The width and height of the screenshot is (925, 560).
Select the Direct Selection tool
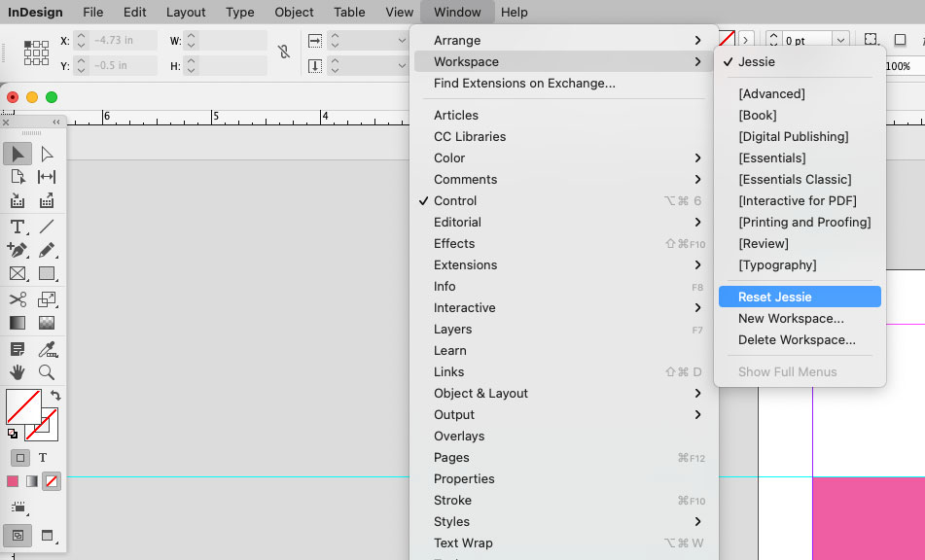tap(48, 154)
